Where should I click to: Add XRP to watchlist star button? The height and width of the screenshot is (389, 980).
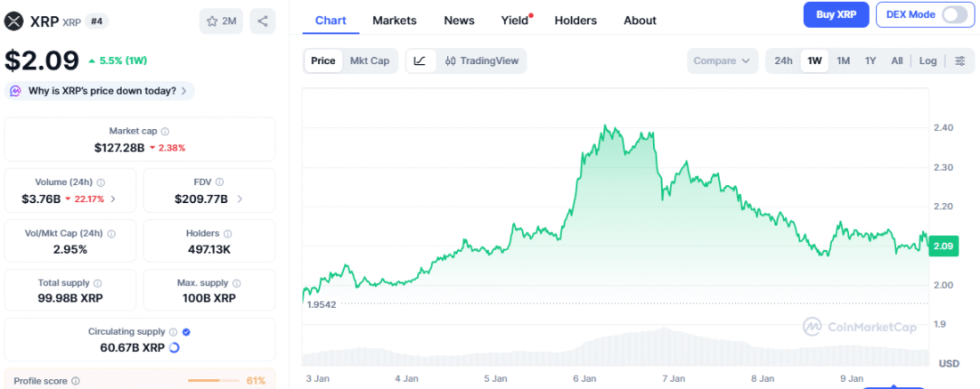221,21
